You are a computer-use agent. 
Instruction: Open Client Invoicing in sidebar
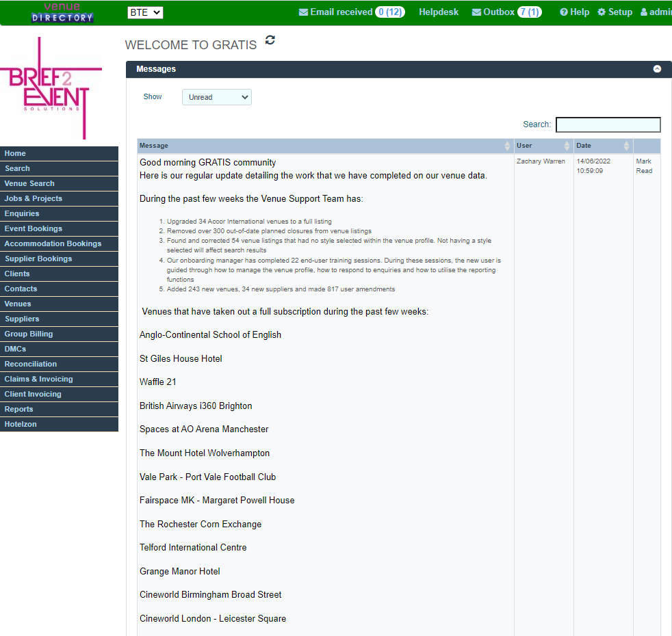click(59, 394)
